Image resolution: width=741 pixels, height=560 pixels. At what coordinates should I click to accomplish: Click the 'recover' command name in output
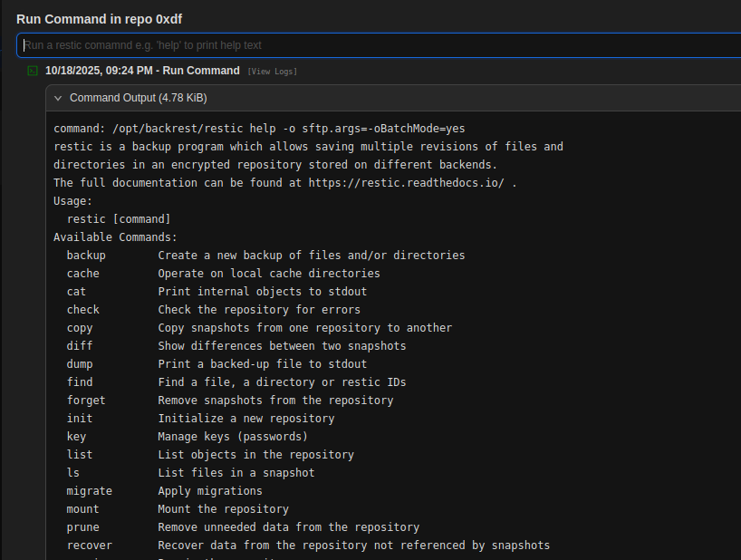pyautogui.click(x=89, y=546)
